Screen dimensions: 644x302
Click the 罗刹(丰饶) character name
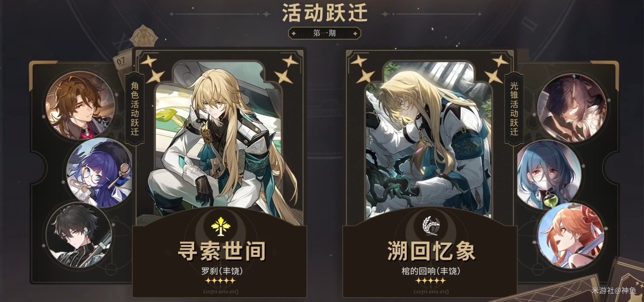click(x=221, y=271)
